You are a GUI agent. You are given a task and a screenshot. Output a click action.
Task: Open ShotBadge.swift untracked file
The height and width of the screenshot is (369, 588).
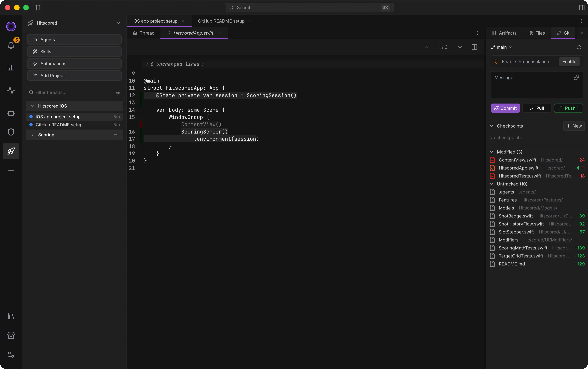537,216
